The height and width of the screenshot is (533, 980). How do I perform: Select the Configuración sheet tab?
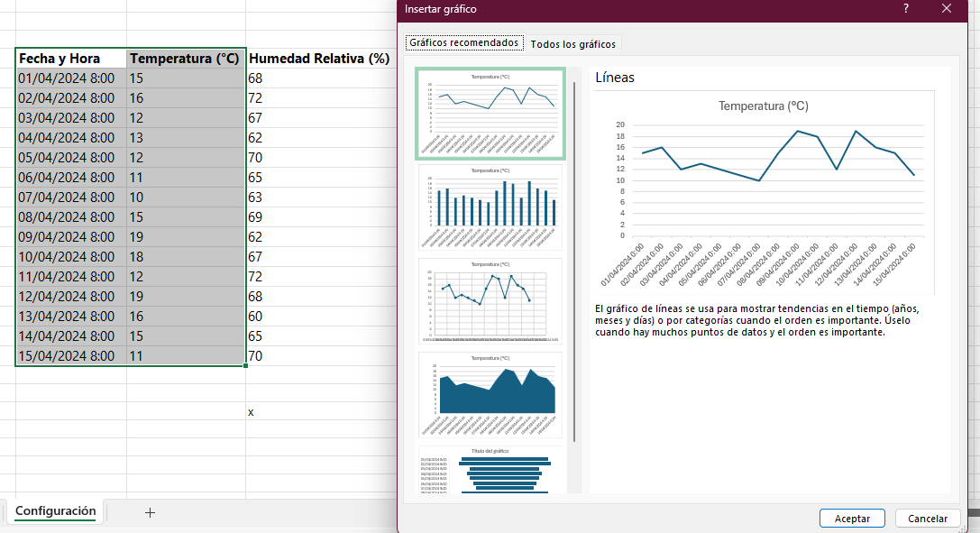(x=55, y=511)
